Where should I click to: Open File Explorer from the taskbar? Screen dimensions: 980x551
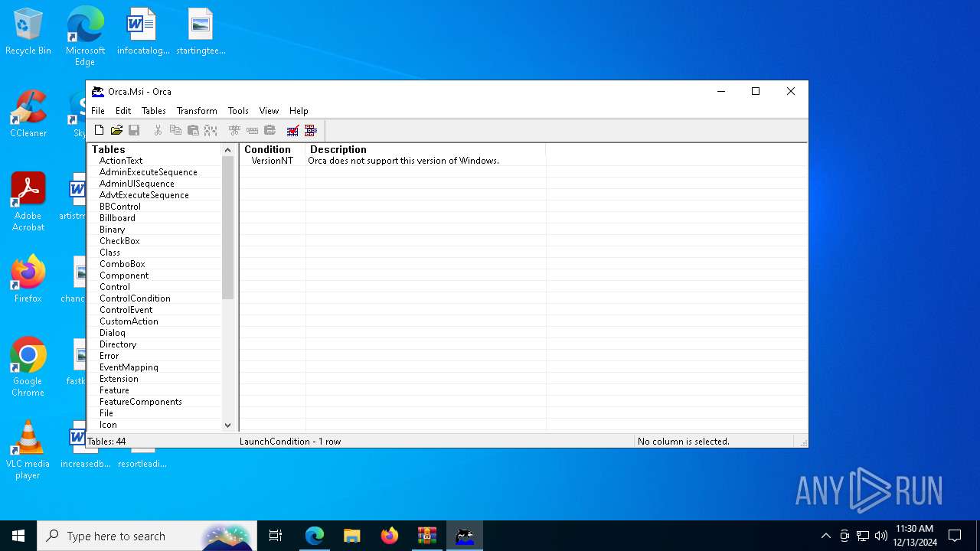click(352, 536)
